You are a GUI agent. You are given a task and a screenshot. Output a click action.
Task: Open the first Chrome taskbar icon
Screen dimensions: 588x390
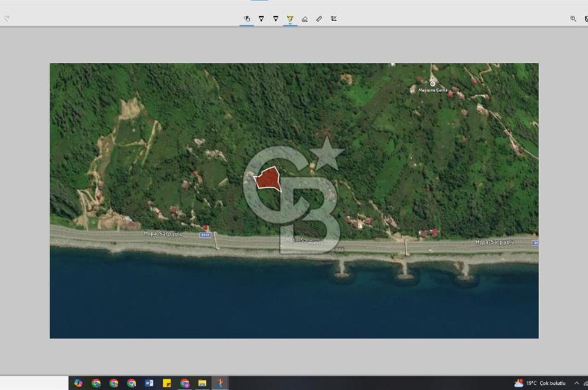pos(96,383)
